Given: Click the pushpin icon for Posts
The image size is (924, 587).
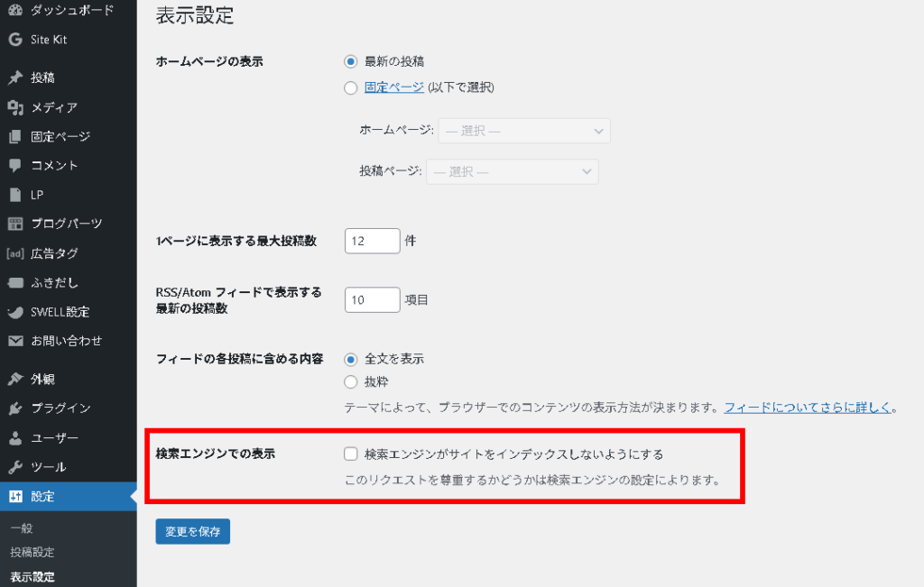Looking at the screenshot, I should tap(14, 78).
